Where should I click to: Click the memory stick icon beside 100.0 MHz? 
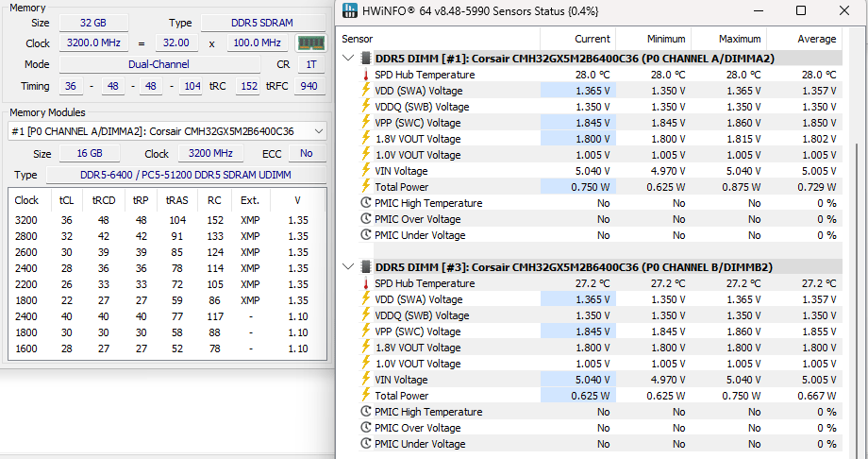click(x=310, y=42)
